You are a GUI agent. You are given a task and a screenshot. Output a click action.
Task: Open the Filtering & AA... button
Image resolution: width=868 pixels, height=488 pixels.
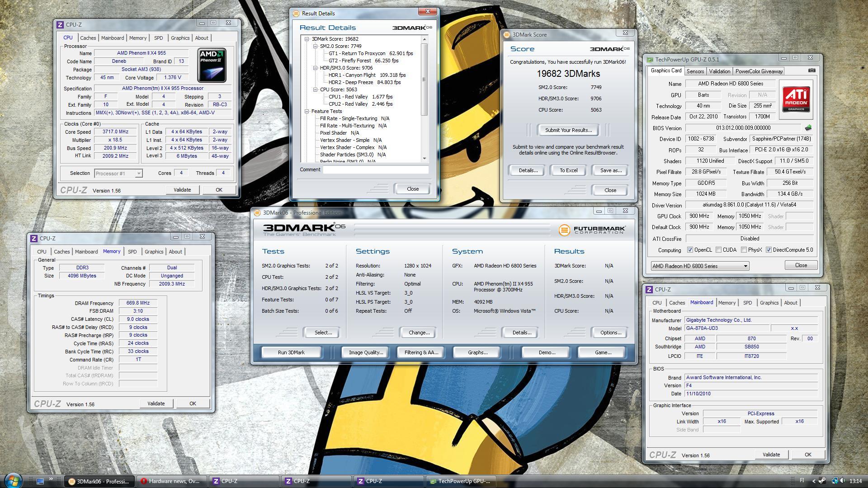pos(421,352)
